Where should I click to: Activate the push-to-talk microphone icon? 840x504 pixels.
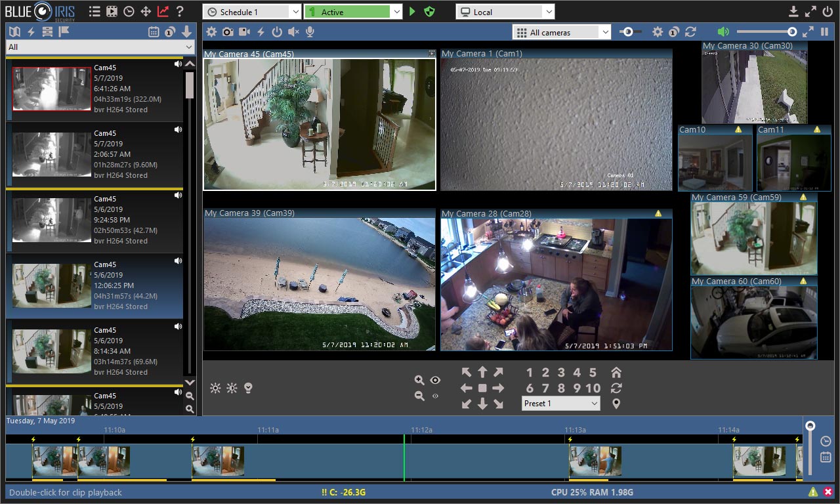tap(310, 31)
